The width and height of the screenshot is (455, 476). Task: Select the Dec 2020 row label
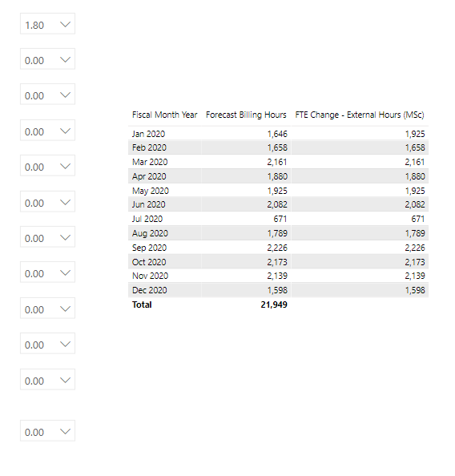149,290
